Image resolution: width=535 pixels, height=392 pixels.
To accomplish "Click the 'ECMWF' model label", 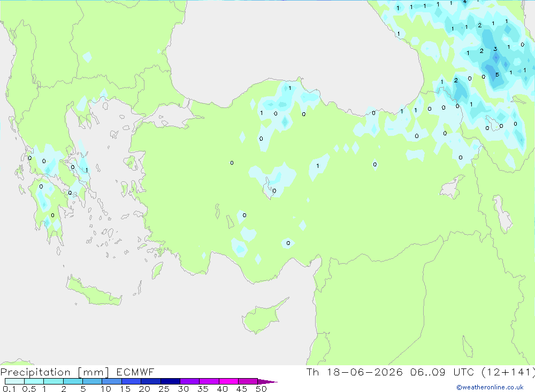I will click(135, 372).
